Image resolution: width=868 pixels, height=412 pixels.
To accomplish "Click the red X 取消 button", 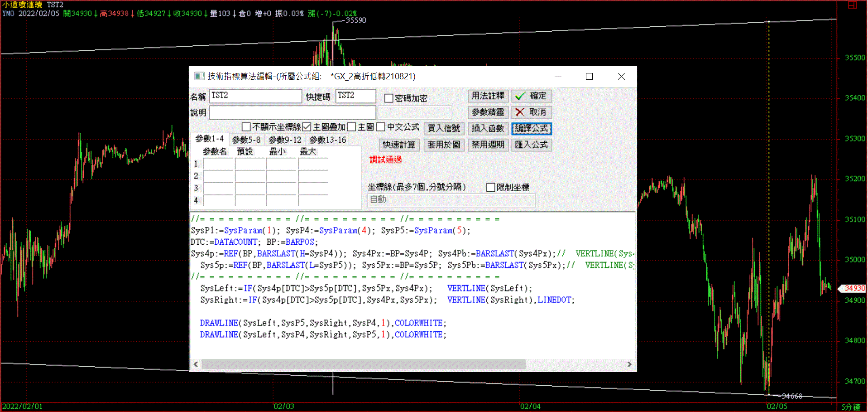I will pos(532,112).
